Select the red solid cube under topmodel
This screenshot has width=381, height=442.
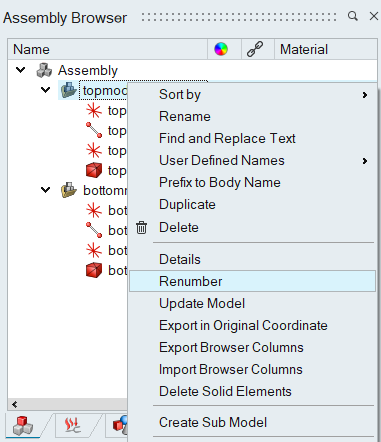[94, 170]
